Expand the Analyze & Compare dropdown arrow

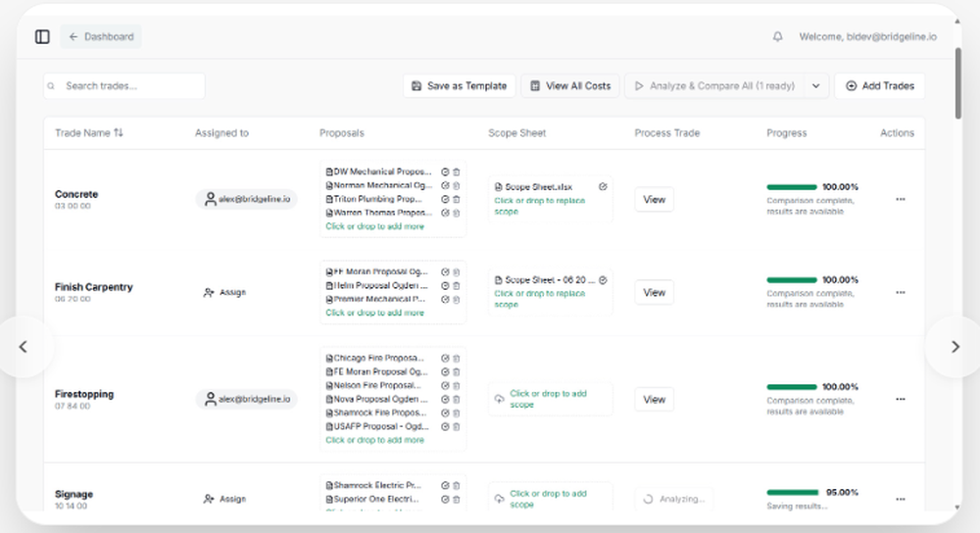pyautogui.click(x=815, y=86)
